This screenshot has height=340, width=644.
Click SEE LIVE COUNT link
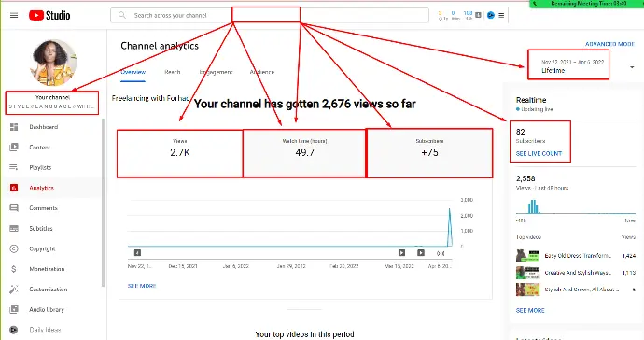click(539, 154)
